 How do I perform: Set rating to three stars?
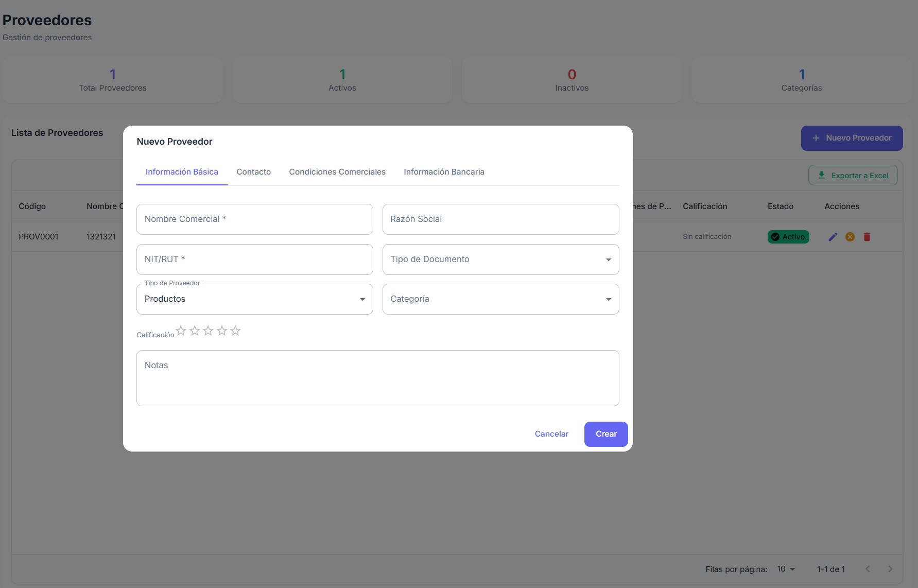208,331
